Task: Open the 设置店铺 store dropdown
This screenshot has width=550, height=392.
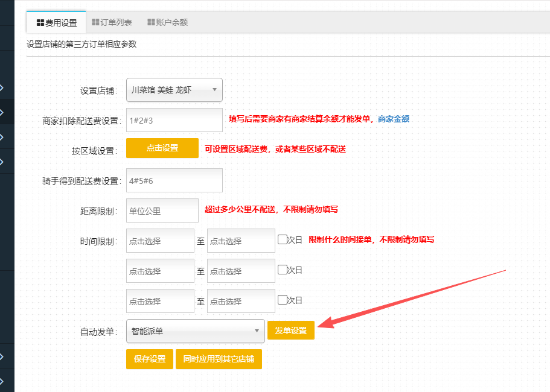Action: [x=174, y=90]
